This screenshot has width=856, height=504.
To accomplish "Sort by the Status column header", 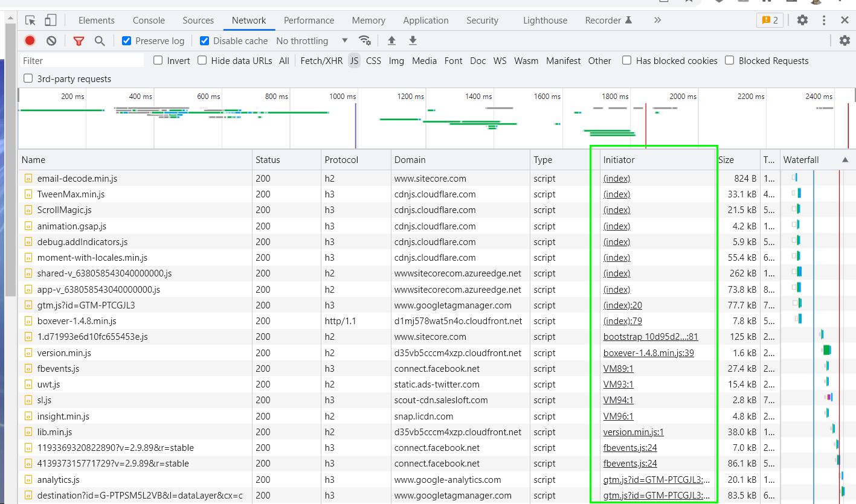I will click(286, 160).
